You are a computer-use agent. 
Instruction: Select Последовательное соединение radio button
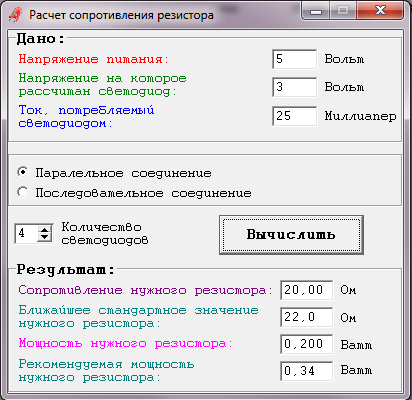[23, 192]
